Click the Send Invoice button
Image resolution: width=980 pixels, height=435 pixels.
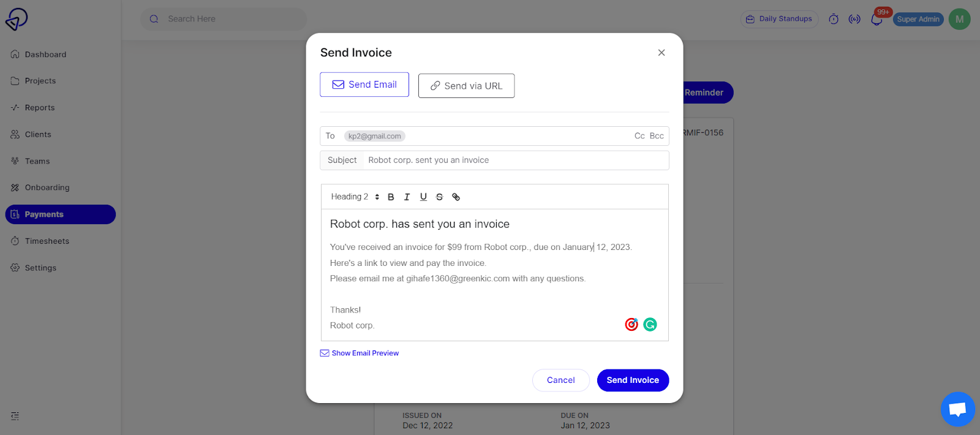pos(633,380)
